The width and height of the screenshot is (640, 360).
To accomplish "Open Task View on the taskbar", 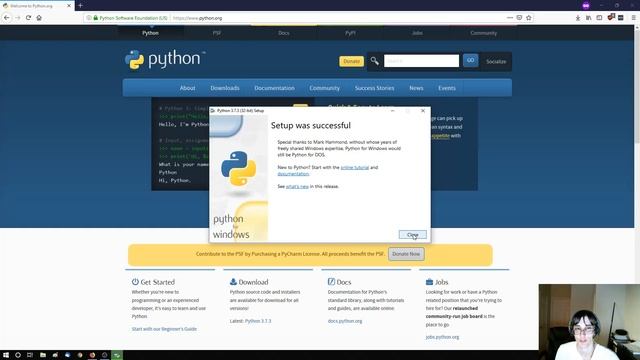I will point(30,355).
